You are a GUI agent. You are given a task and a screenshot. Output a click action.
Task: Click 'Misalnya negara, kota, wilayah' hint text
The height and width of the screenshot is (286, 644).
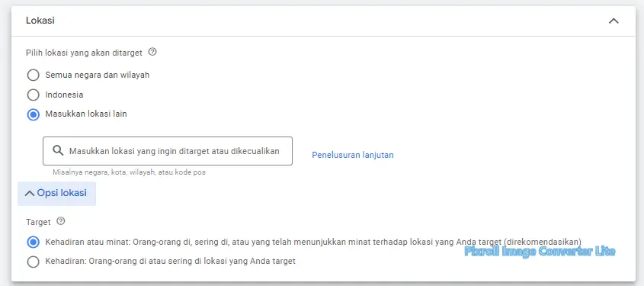tap(129, 172)
